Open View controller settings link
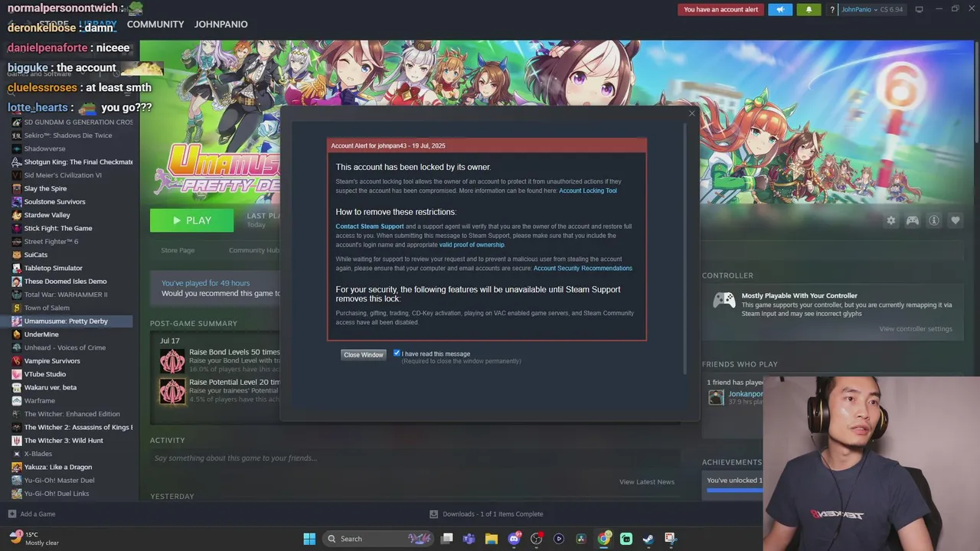The height and width of the screenshot is (551, 980). pos(916,329)
